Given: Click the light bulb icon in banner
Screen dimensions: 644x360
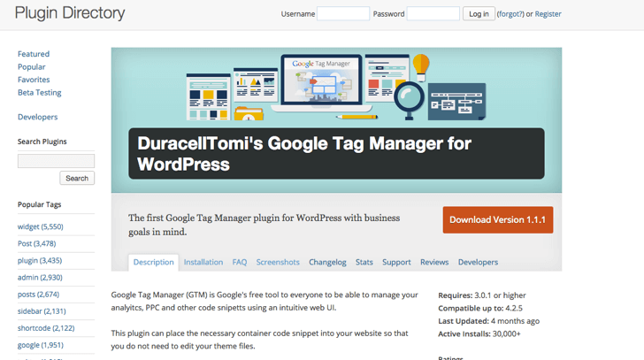Looking at the screenshot, I should [421, 67].
